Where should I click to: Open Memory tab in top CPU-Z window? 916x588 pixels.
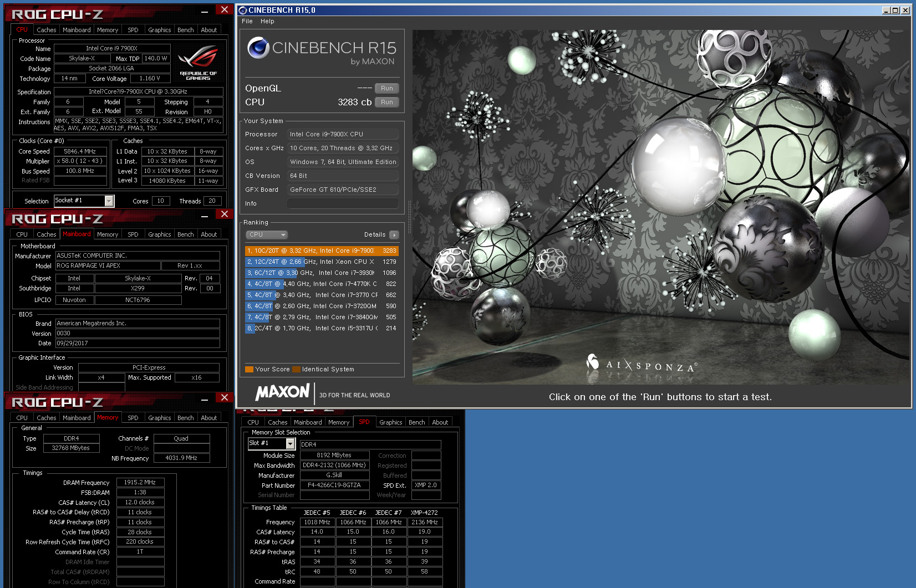click(x=108, y=30)
